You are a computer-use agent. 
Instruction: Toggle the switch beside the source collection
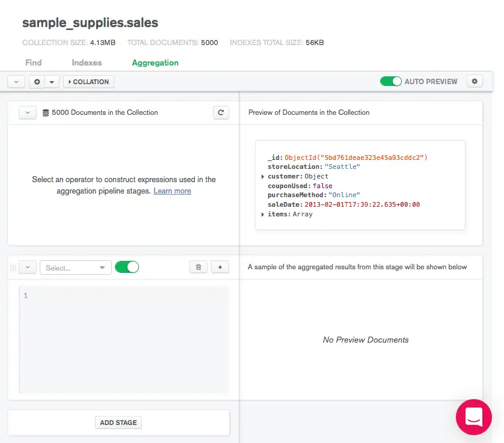tap(127, 266)
